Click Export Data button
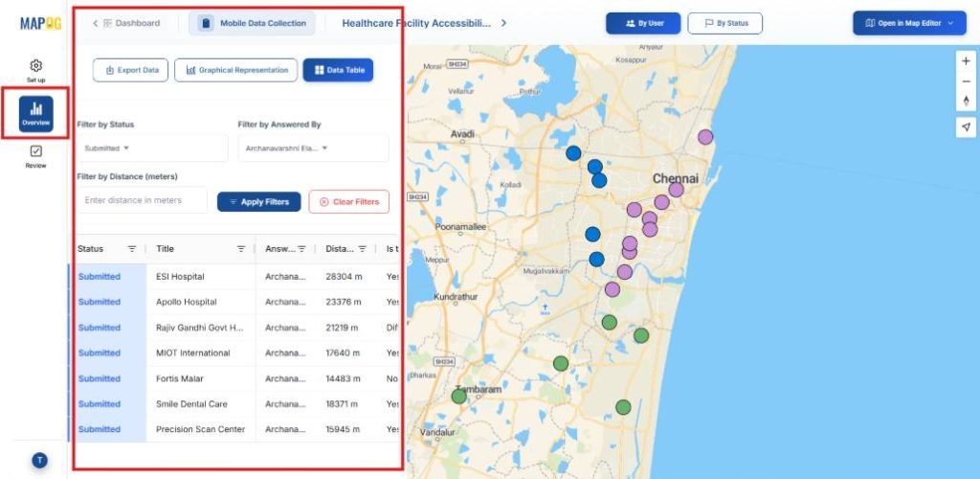The width and height of the screenshot is (980, 479). pyautogui.click(x=130, y=70)
